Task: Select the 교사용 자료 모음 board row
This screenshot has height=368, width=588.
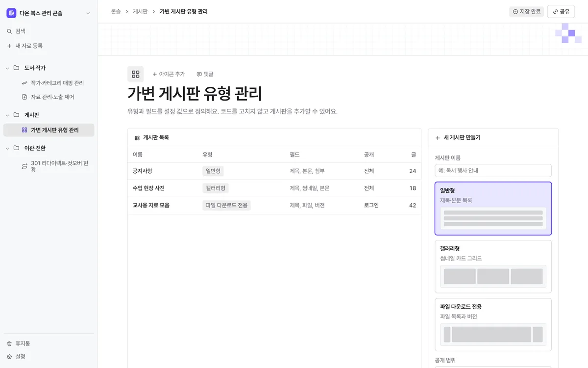Action: (x=274, y=206)
